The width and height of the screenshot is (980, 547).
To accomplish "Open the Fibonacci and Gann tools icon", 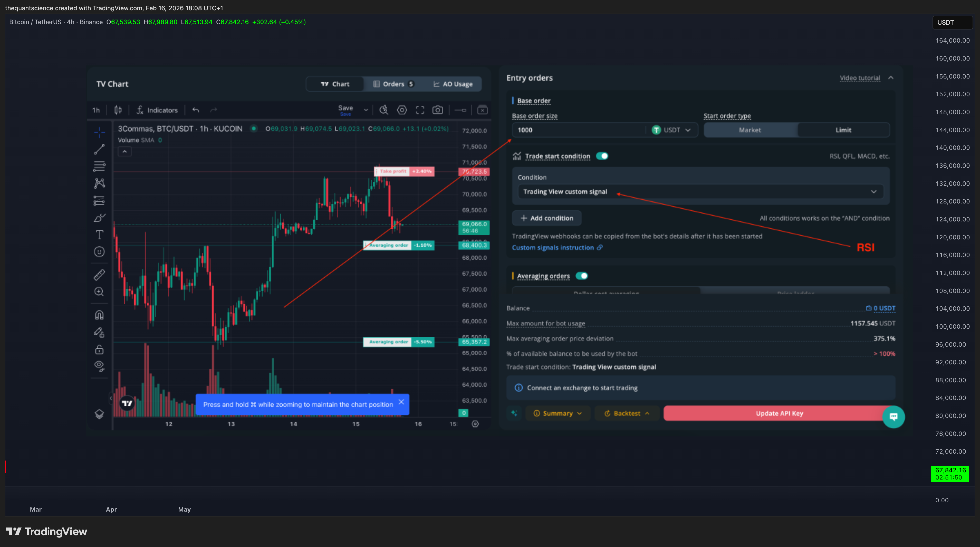I will click(99, 166).
